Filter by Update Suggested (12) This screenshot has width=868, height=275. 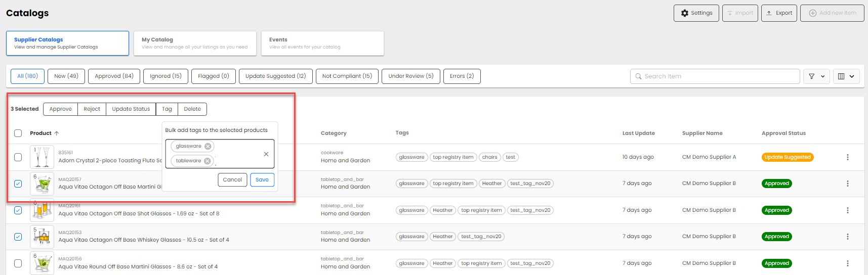(x=275, y=76)
